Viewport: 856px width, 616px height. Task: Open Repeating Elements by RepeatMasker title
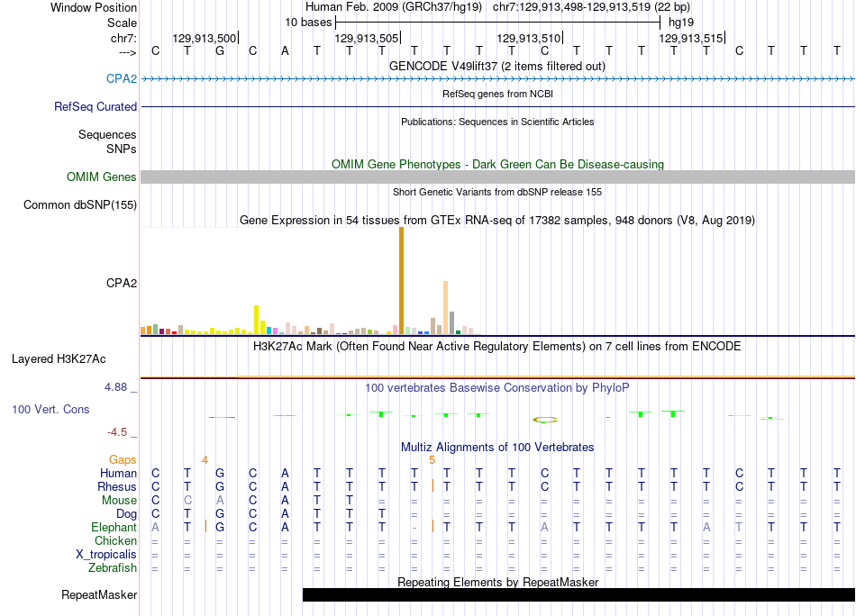click(497, 582)
